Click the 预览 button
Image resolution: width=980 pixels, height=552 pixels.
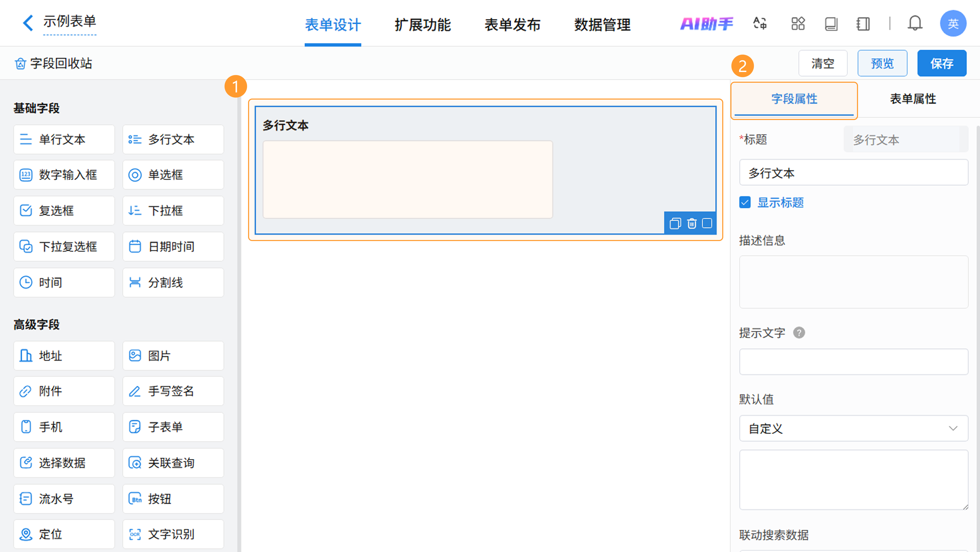[882, 63]
